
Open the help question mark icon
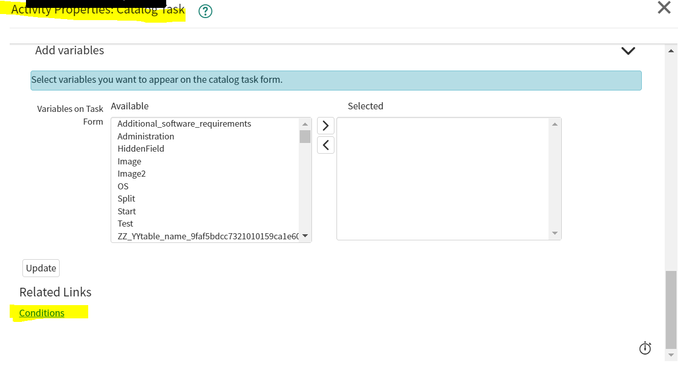coord(205,11)
